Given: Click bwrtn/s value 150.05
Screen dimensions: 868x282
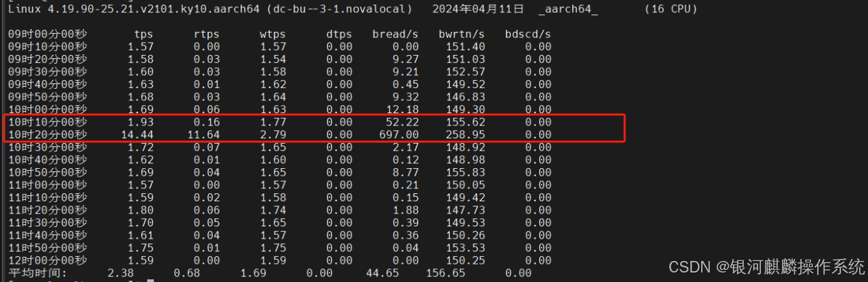Looking at the screenshot, I should click(x=466, y=185).
